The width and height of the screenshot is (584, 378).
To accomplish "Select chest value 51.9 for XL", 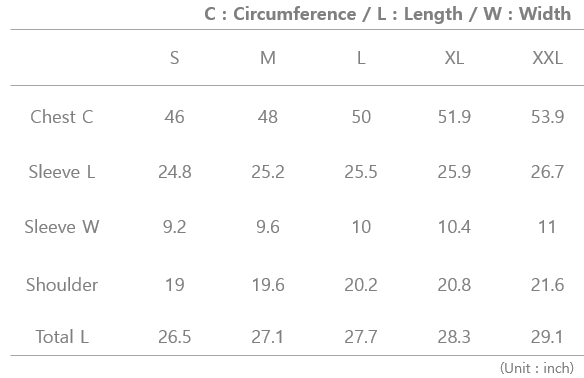I will tap(454, 117).
